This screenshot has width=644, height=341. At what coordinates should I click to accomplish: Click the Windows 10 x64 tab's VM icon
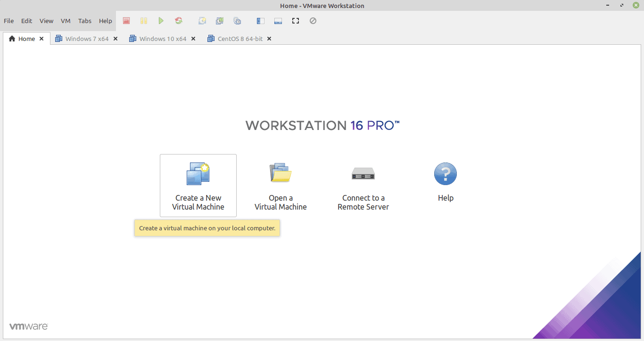tap(133, 39)
